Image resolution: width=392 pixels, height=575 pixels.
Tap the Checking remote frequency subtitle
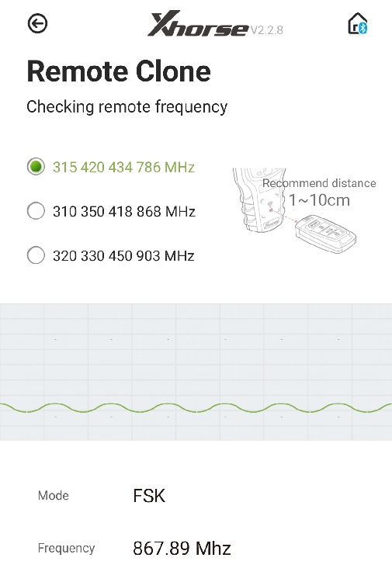[x=127, y=107]
